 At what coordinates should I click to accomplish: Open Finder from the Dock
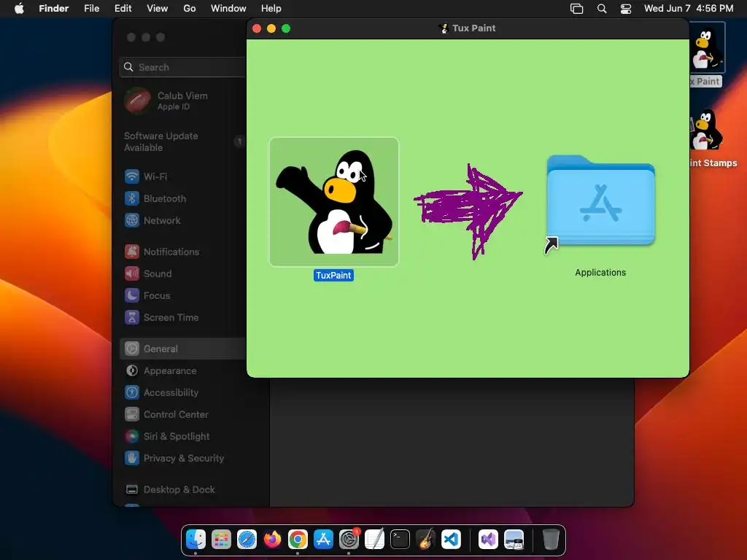coord(196,540)
